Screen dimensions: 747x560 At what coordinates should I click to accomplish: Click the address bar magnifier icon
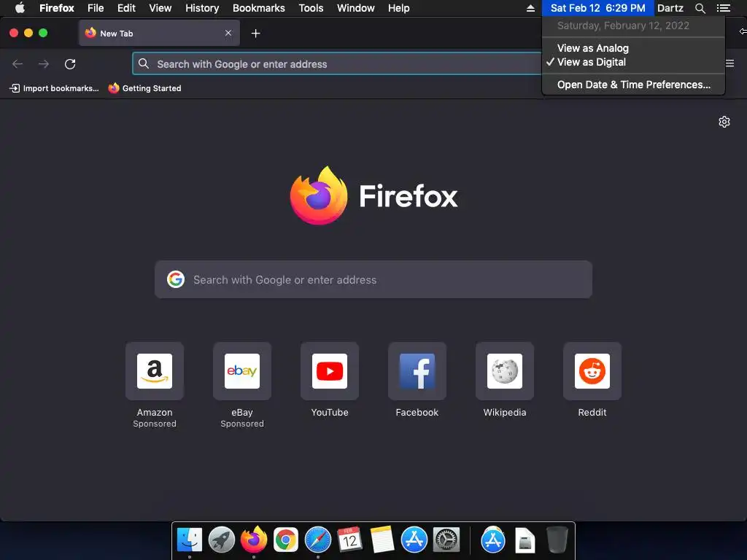(144, 63)
